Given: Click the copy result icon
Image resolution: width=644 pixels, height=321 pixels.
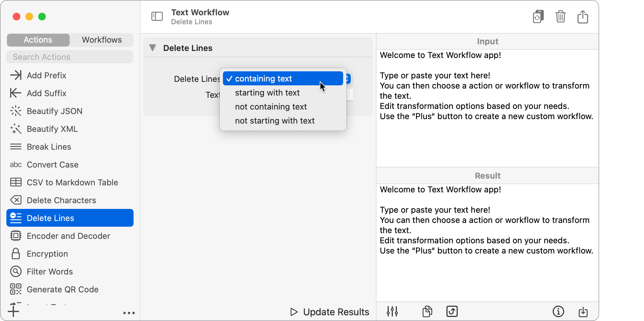Looking at the screenshot, I should (427, 311).
